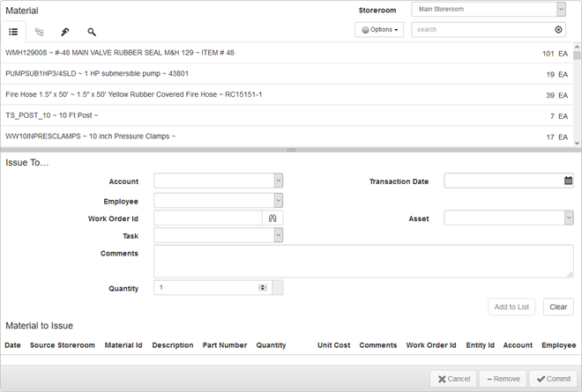This screenshot has height=392, width=582.
Task: Expand the Storeroom dropdown
Action: 561,10
